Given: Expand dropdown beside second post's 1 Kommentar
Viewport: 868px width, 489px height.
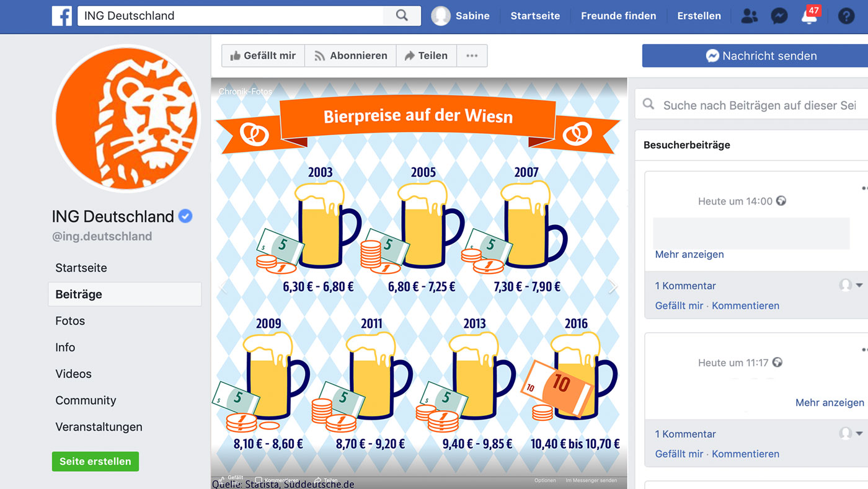Looking at the screenshot, I should pos(859,434).
